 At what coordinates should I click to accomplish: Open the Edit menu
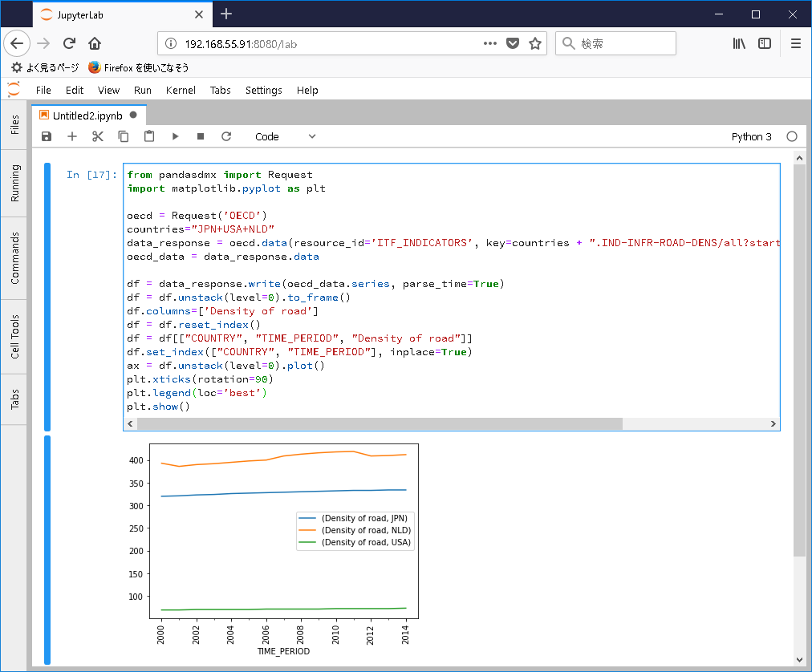(75, 90)
